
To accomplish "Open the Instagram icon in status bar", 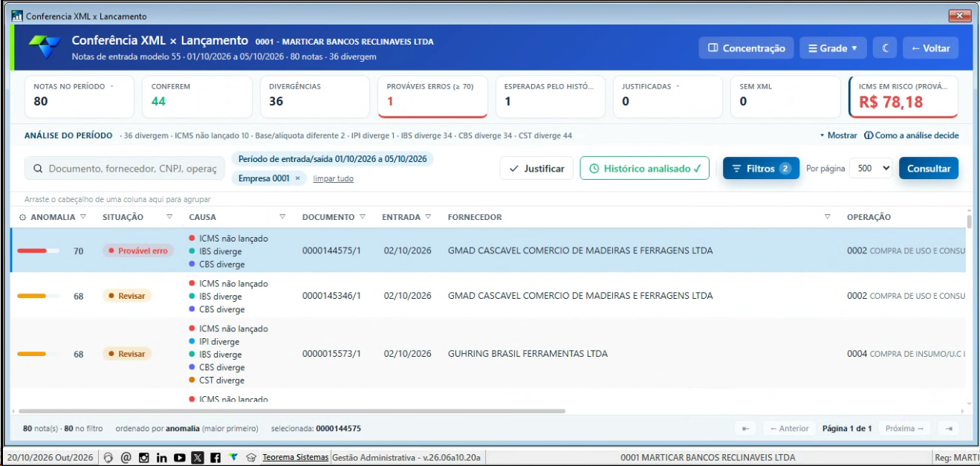I will (144, 458).
